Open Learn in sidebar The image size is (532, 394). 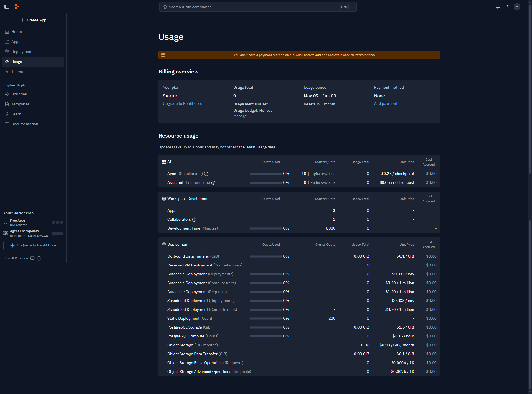[x=33, y=114]
